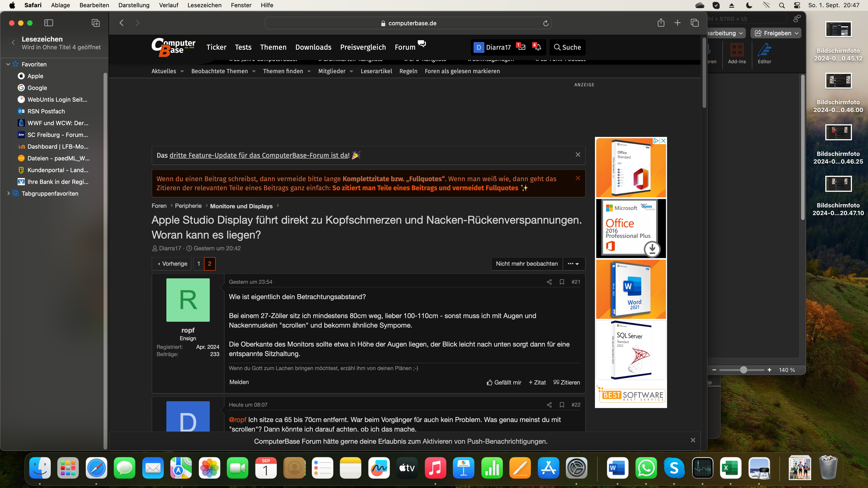
Task: Click Safari's Share icon in toolbar
Action: point(661,23)
